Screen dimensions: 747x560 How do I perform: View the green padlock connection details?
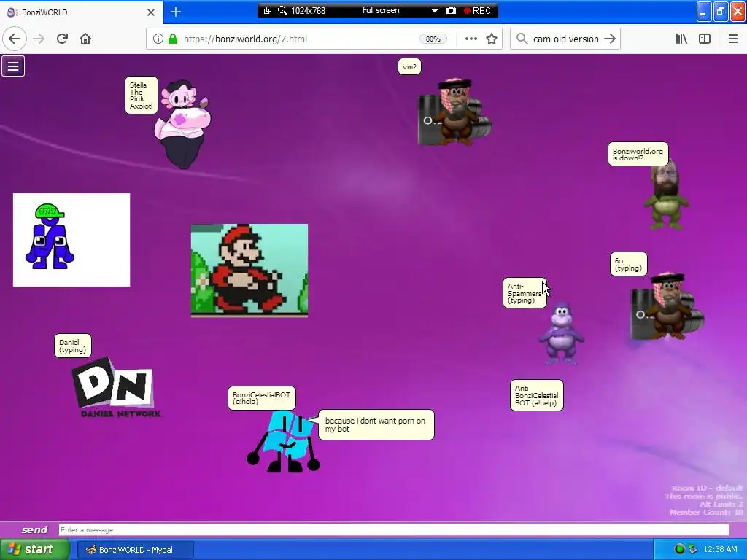click(x=173, y=39)
